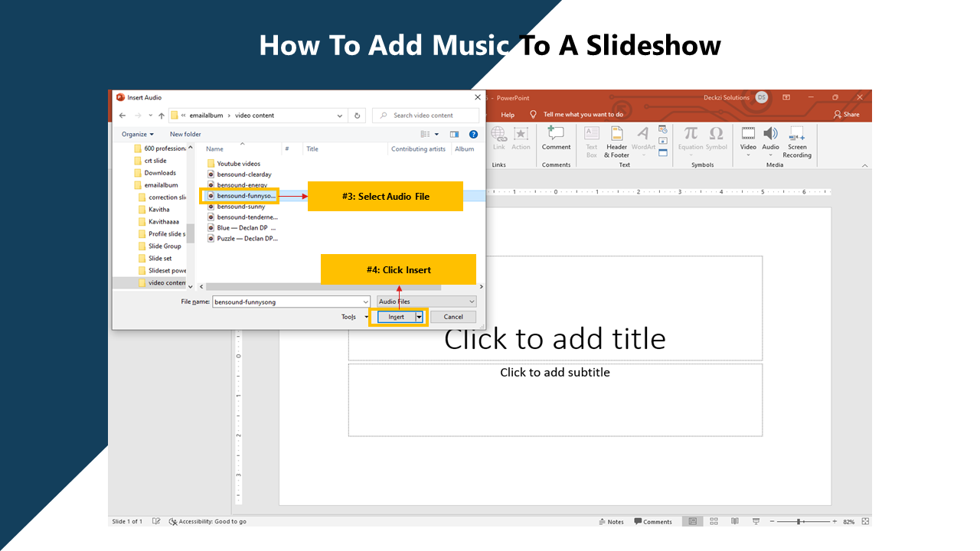Sort files by Album column
Screen dimensions: 980x551
(x=465, y=149)
